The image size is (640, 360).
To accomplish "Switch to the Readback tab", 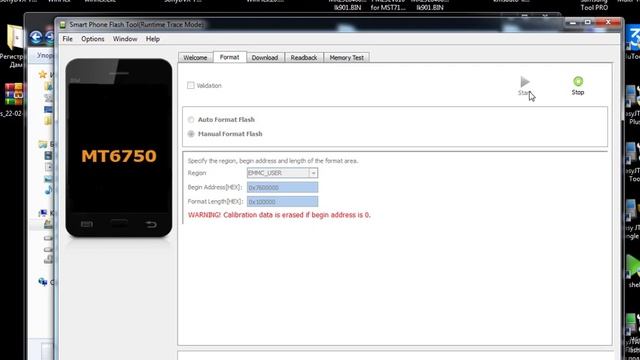I will [304, 58].
